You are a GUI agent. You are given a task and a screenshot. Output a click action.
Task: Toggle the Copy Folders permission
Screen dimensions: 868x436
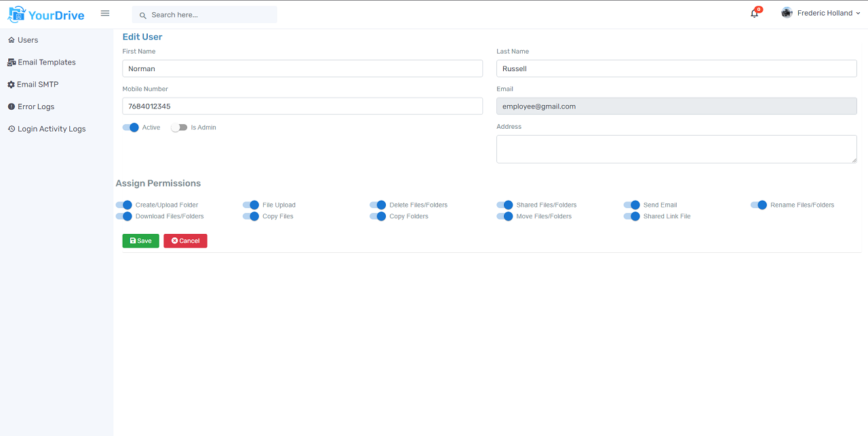pos(378,216)
